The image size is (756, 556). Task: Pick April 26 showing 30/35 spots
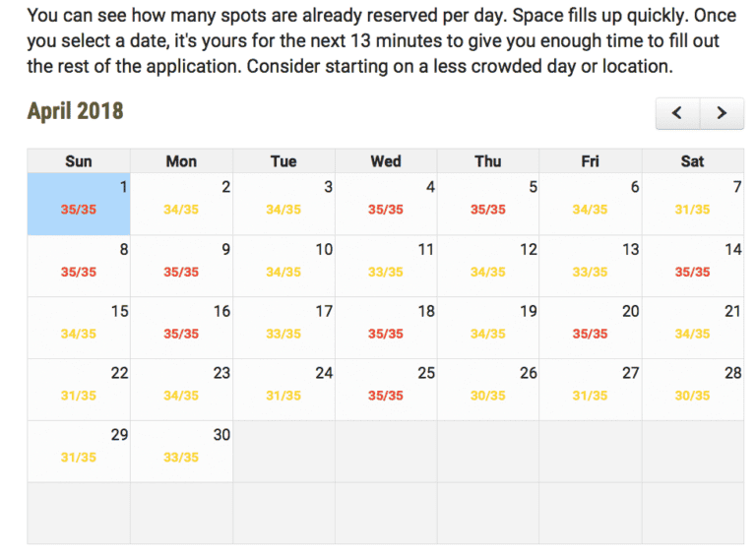(488, 390)
